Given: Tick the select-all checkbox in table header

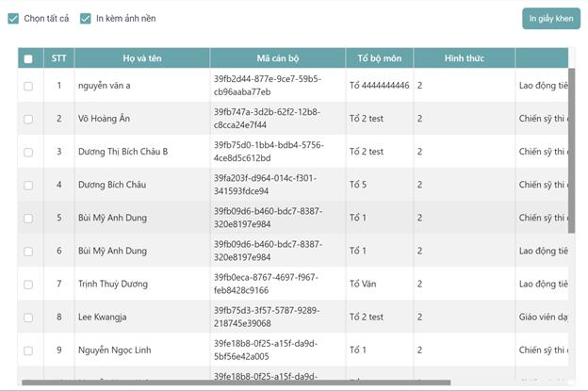Looking at the screenshot, I should (28, 58).
